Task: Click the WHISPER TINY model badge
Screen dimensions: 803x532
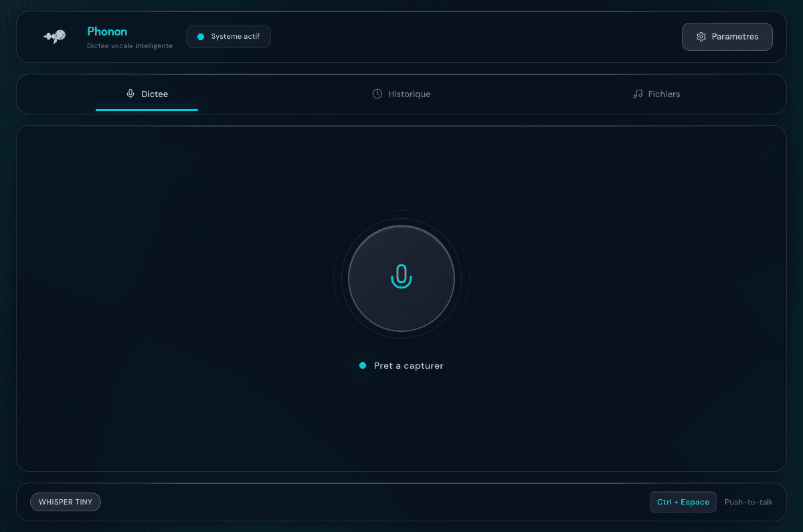Action: (66, 502)
